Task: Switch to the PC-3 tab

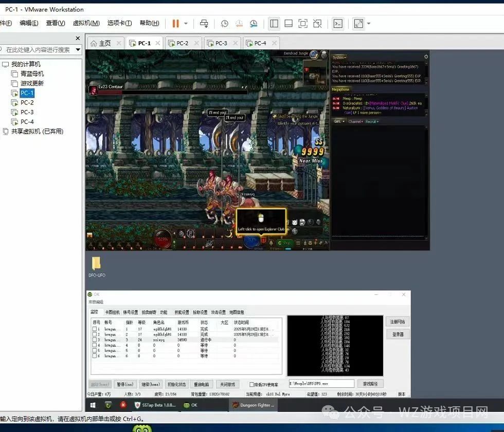Action: [x=221, y=43]
